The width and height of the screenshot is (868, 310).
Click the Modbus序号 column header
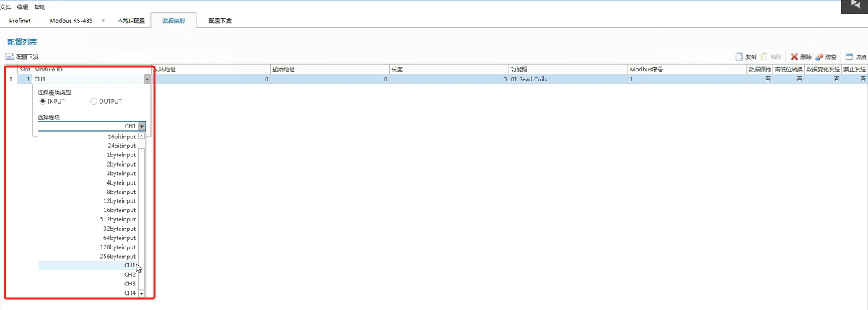point(687,70)
